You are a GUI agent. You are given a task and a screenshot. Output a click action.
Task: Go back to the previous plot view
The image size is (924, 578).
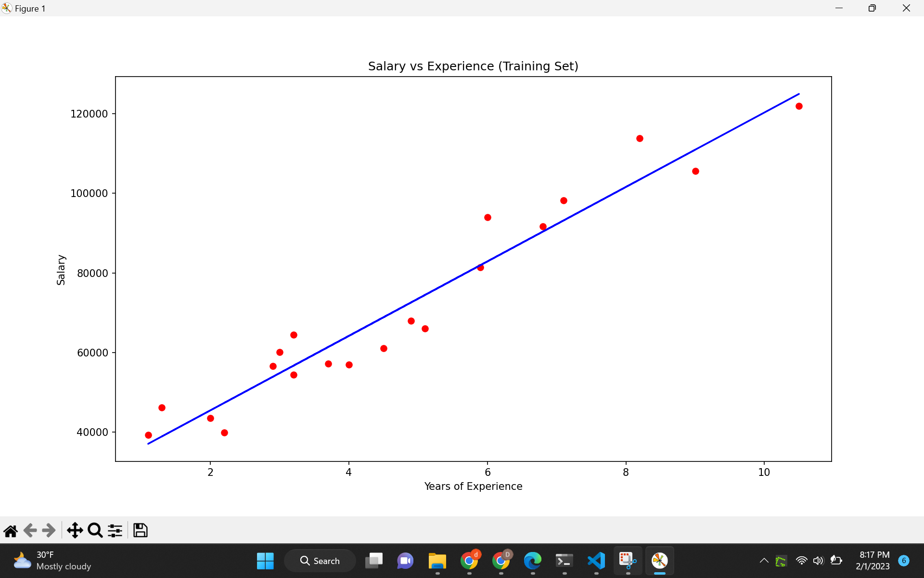[x=29, y=530]
